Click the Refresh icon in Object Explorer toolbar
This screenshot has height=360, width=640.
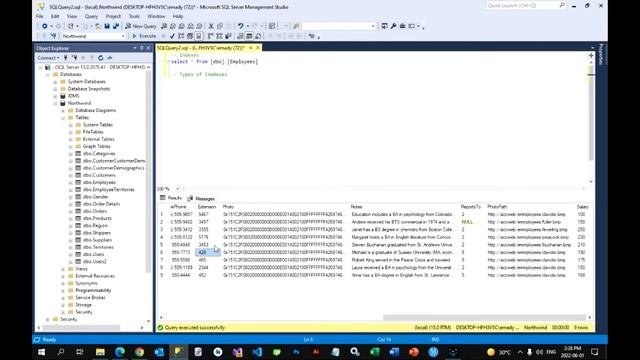100,58
